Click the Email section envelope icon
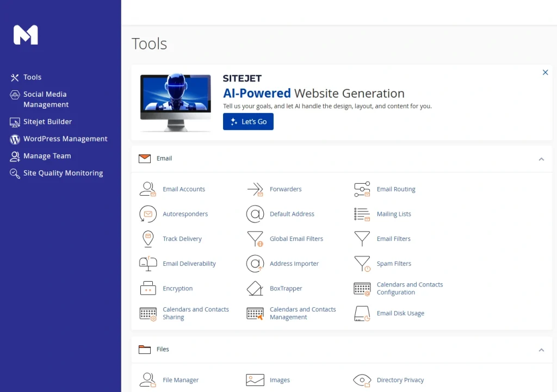Viewport: 557px width, 392px height. click(145, 158)
